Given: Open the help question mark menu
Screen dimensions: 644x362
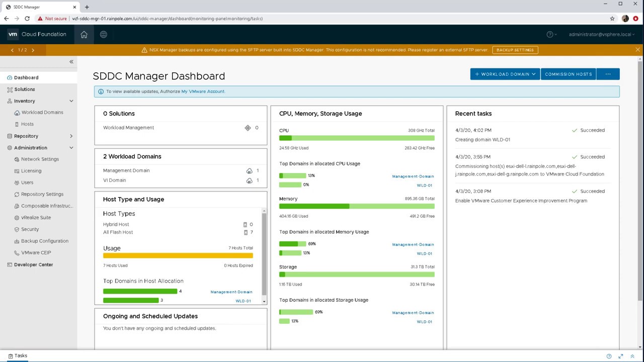Looking at the screenshot, I should (550, 34).
